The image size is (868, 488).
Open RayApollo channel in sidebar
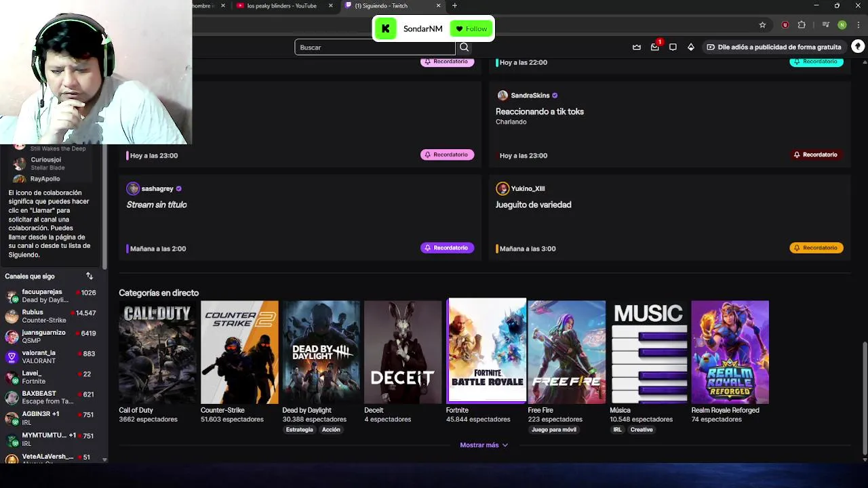coord(50,179)
